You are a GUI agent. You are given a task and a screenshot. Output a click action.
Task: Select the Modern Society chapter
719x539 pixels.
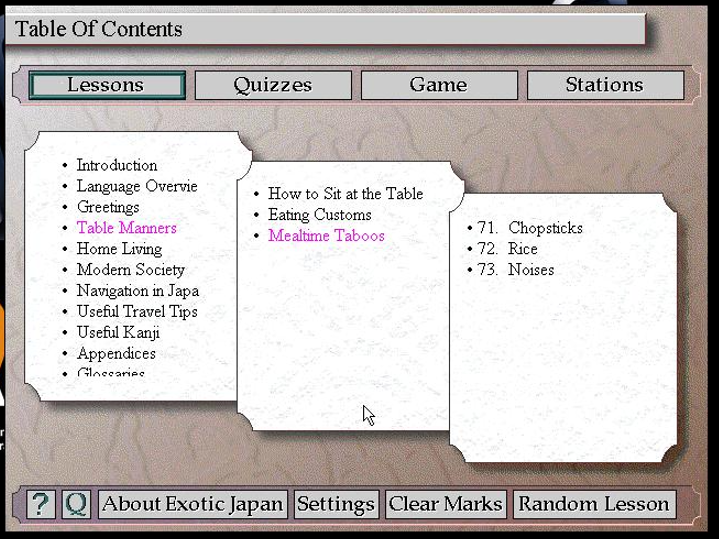[x=131, y=270]
